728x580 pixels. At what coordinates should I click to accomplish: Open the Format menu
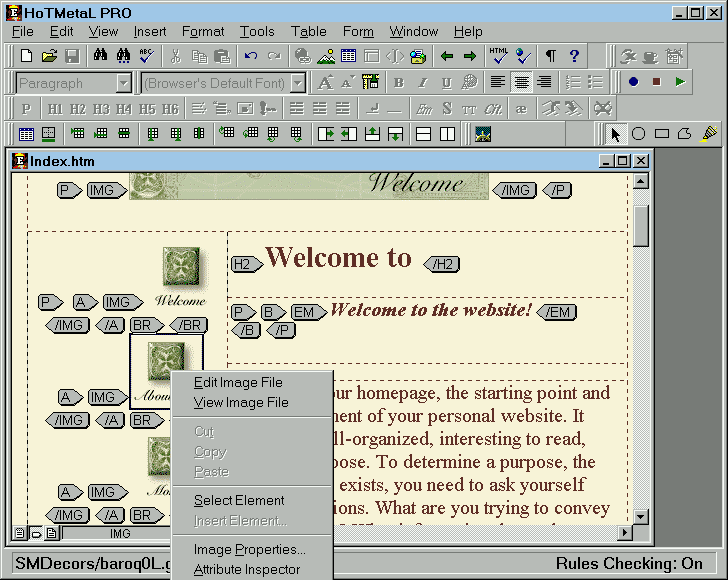tap(203, 32)
